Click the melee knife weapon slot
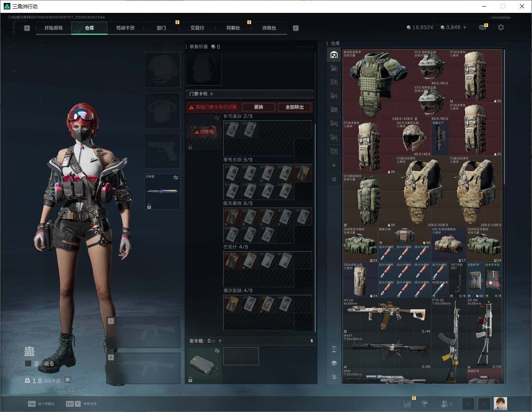 pos(162,191)
